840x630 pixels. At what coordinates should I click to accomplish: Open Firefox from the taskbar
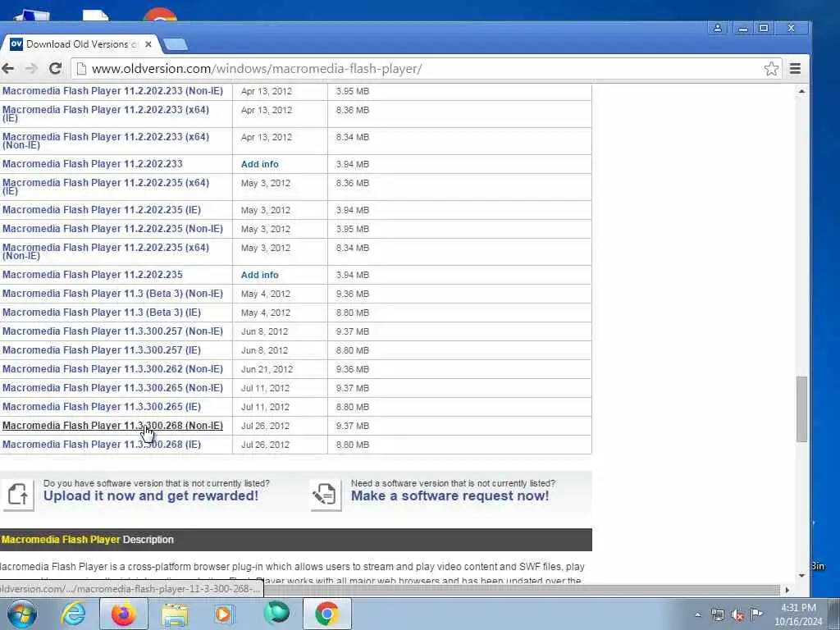pos(123,614)
